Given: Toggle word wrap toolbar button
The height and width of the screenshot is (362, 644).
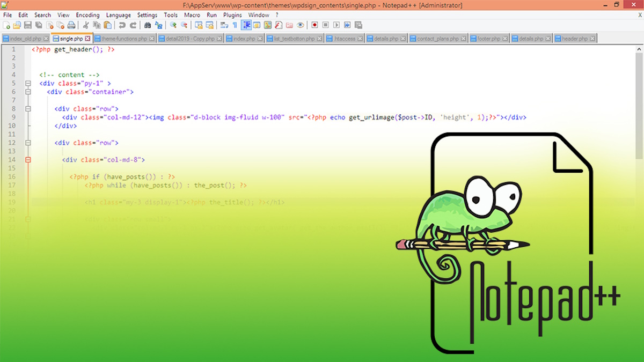Looking at the screenshot, I should pyautogui.click(x=224, y=25).
